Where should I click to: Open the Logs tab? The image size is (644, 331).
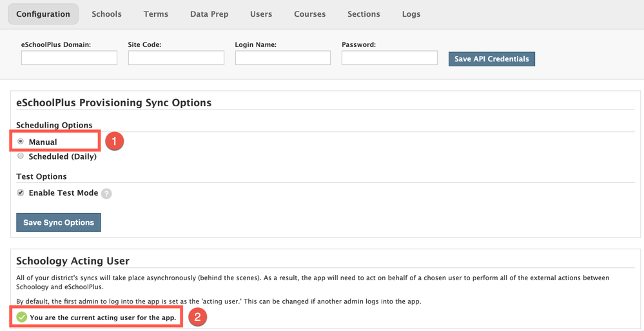point(411,14)
